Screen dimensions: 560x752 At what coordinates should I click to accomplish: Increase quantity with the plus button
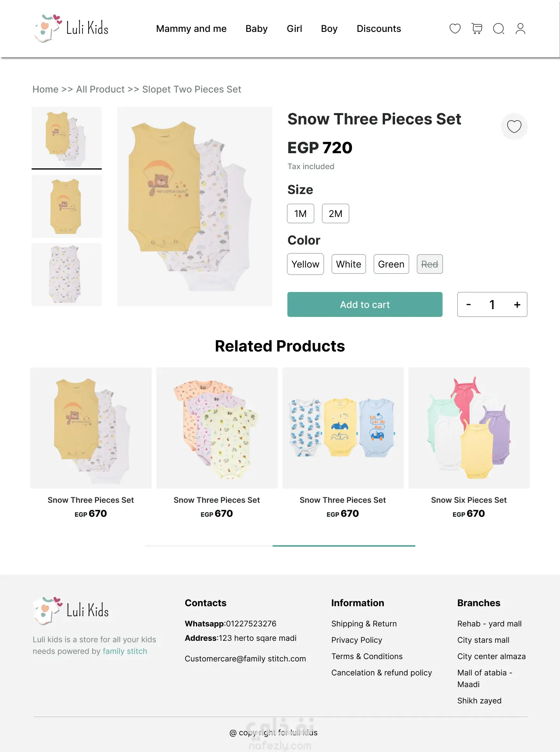[x=517, y=305]
